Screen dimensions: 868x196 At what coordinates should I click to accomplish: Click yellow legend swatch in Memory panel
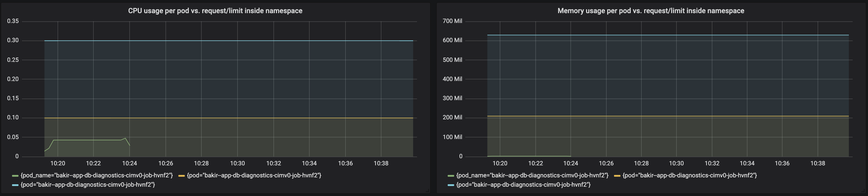coord(617,176)
